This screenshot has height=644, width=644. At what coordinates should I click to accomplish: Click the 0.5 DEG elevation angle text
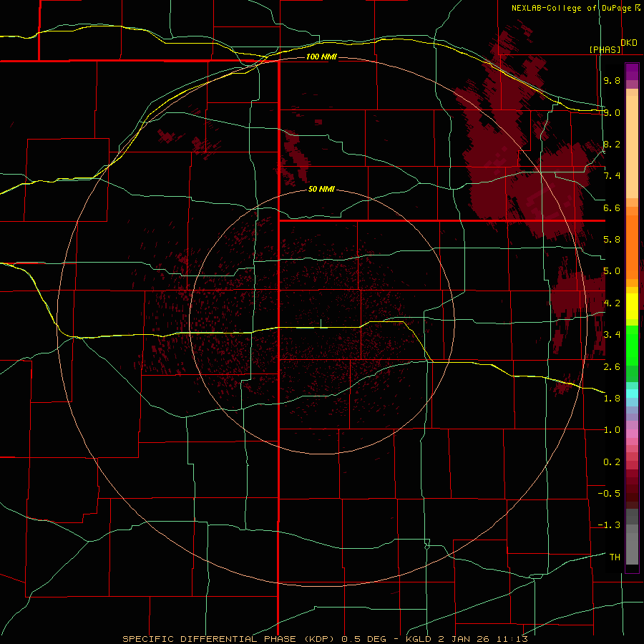[x=364, y=639]
